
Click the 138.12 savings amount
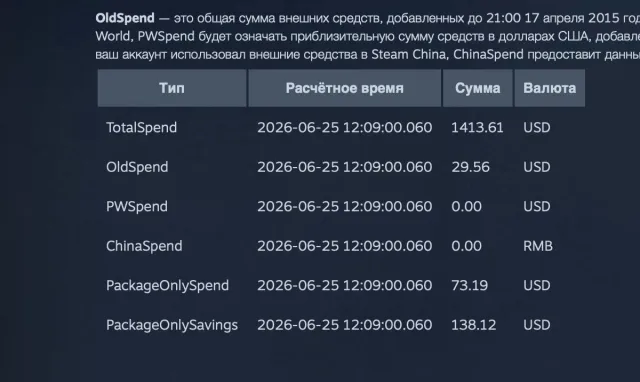473,325
